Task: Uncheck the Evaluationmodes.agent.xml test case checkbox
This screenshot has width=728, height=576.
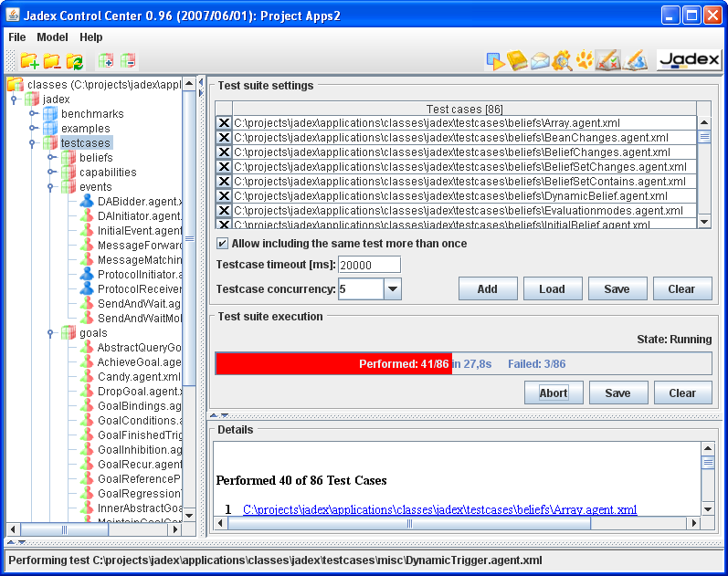Action: click(x=224, y=210)
